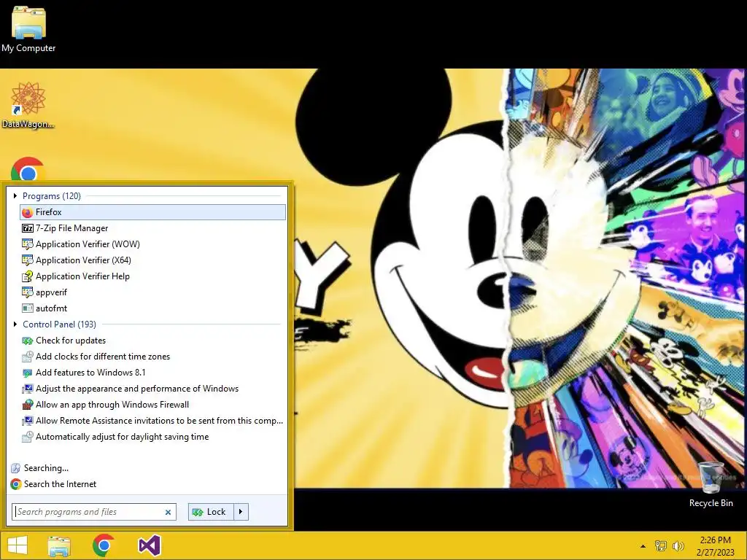
Task: Open the Recycle Bin on desktop
Action: 711,484
